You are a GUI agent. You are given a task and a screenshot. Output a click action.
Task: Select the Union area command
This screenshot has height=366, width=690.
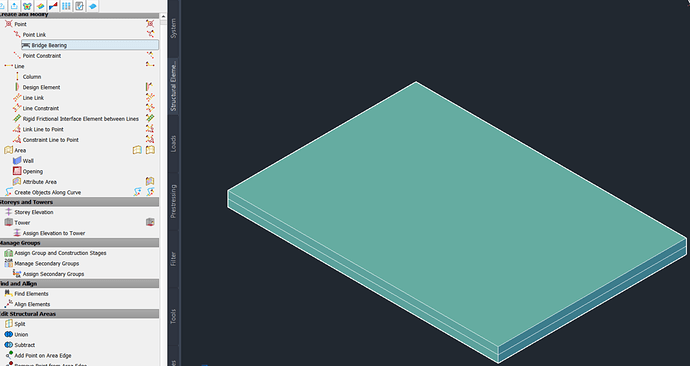point(21,335)
